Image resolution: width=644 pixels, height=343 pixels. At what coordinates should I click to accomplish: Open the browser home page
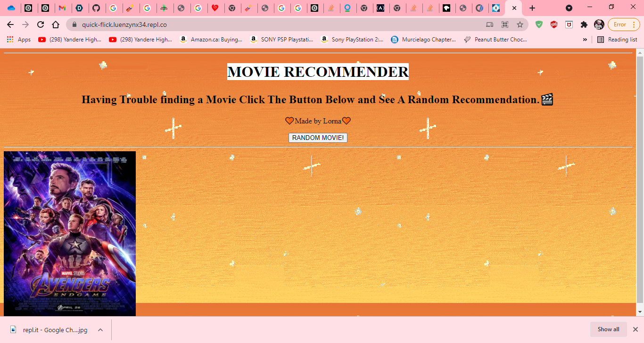coord(56,24)
